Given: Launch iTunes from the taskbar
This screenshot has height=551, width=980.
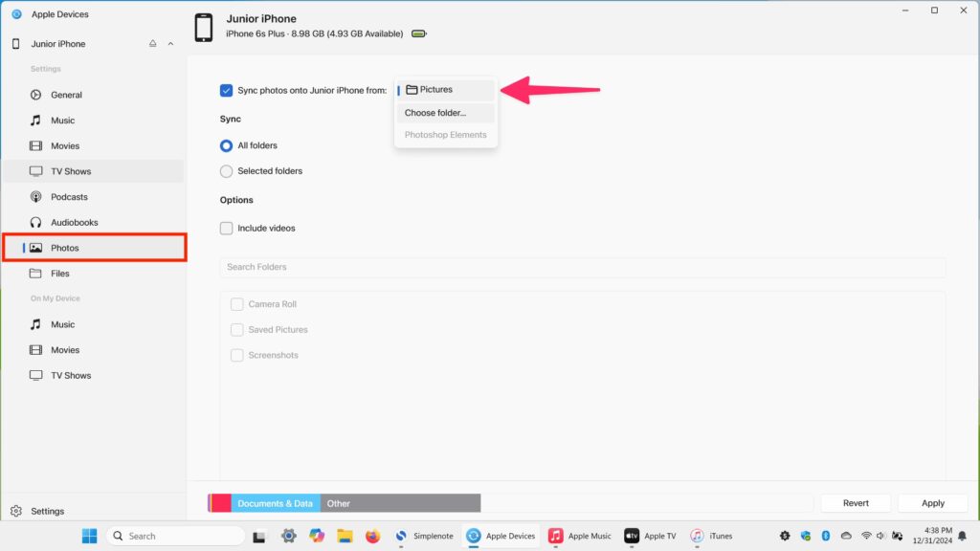Looking at the screenshot, I should click(x=711, y=536).
